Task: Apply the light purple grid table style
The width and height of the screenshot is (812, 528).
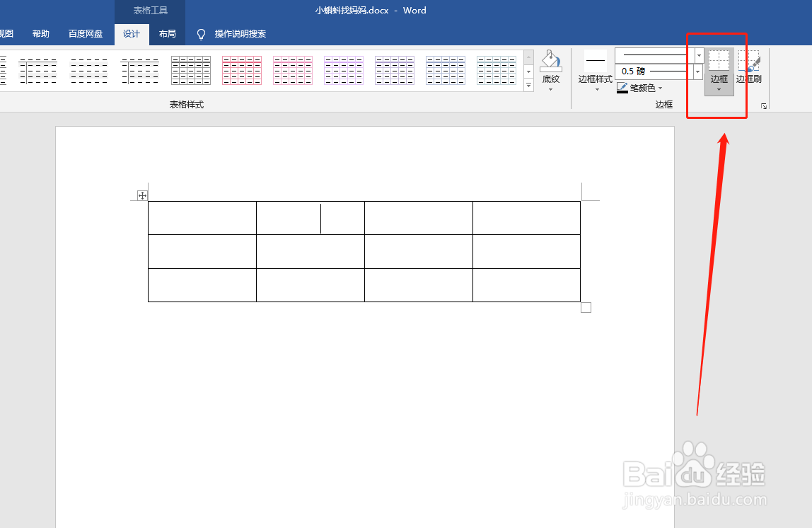Action: pos(343,71)
